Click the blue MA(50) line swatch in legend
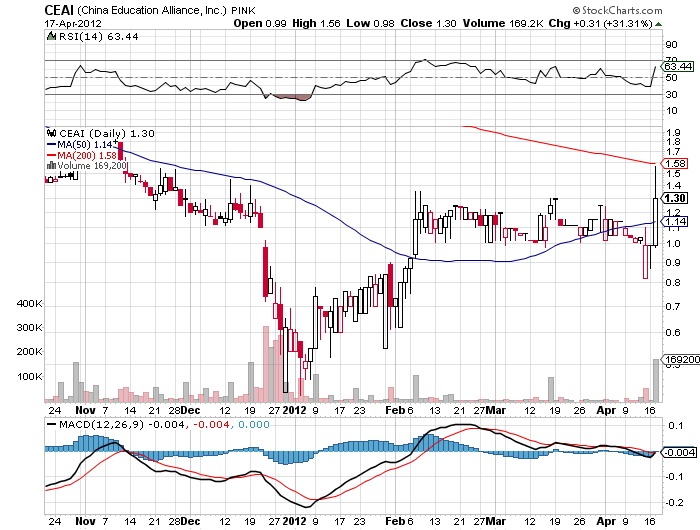Image resolution: width=700 pixels, height=530 pixels. coord(51,145)
